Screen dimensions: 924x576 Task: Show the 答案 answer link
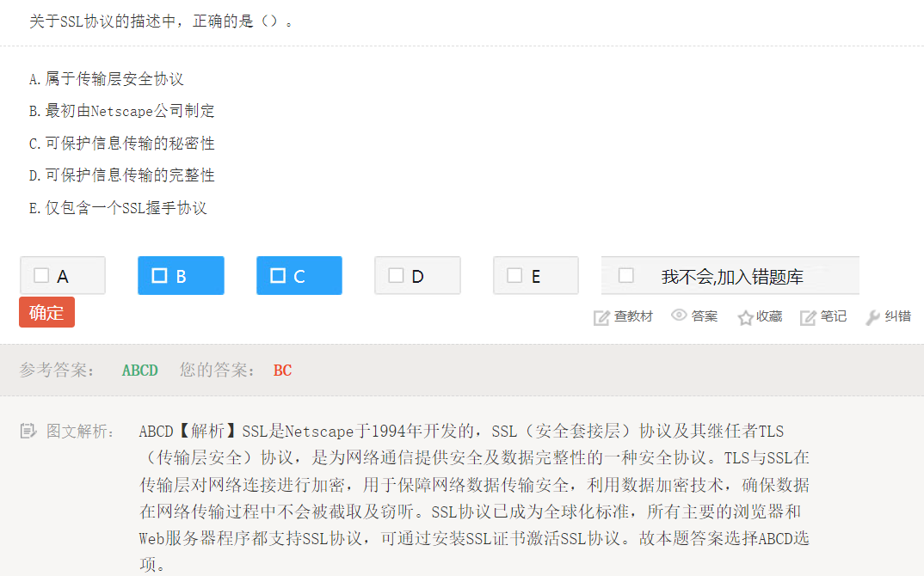pyautogui.click(x=705, y=316)
